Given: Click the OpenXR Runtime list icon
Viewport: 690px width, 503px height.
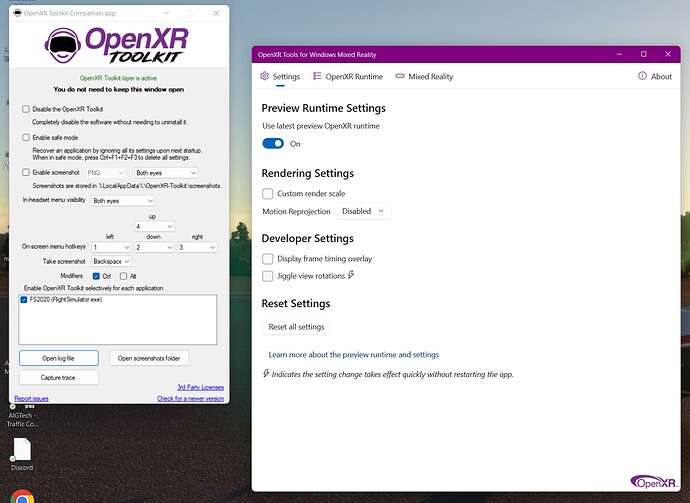Looking at the screenshot, I should (317, 76).
